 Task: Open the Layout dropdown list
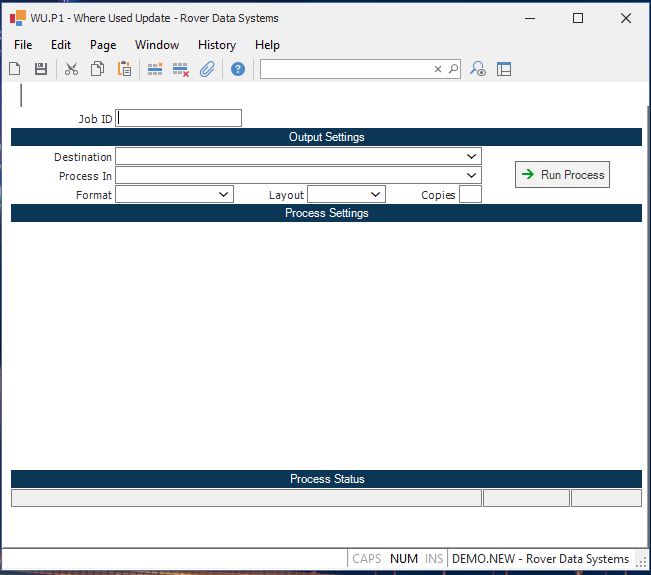tap(375, 195)
